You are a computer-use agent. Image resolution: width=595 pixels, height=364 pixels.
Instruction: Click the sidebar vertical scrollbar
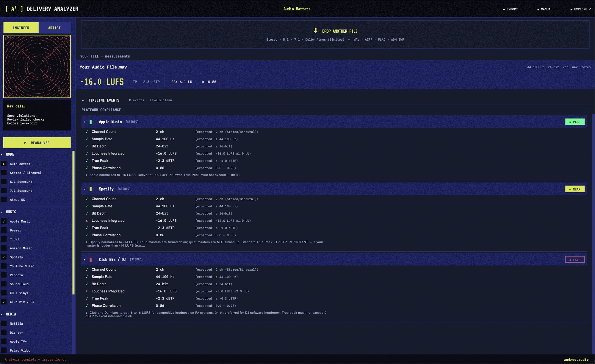coord(73,223)
